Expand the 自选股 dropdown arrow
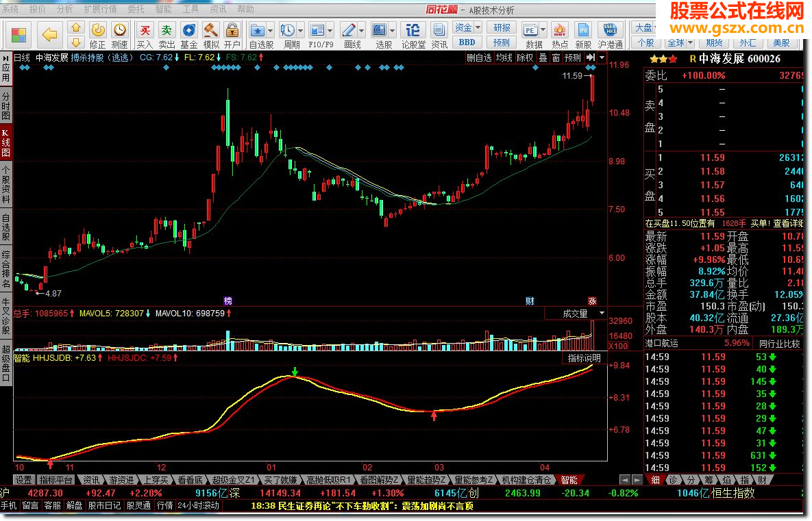The height and width of the screenshot is (521, 812). coord(270,30)
